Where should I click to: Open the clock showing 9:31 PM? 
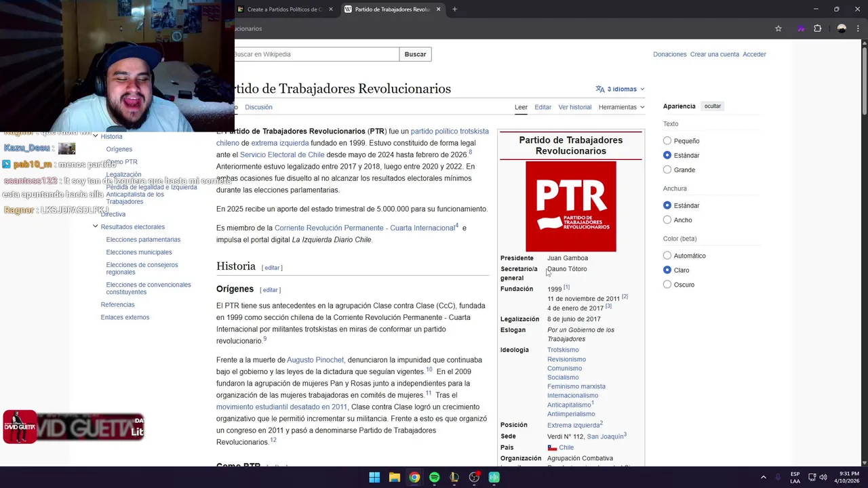click(848, 477)
